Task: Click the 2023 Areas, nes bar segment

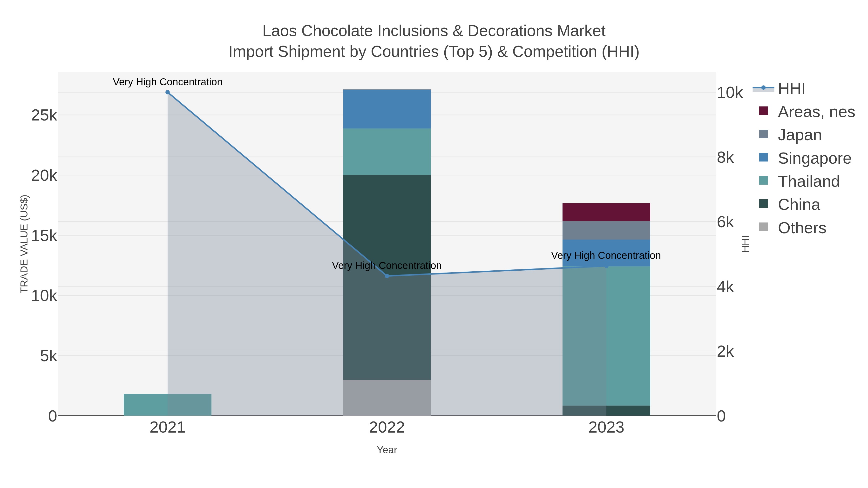Action: tap(606, 213)
